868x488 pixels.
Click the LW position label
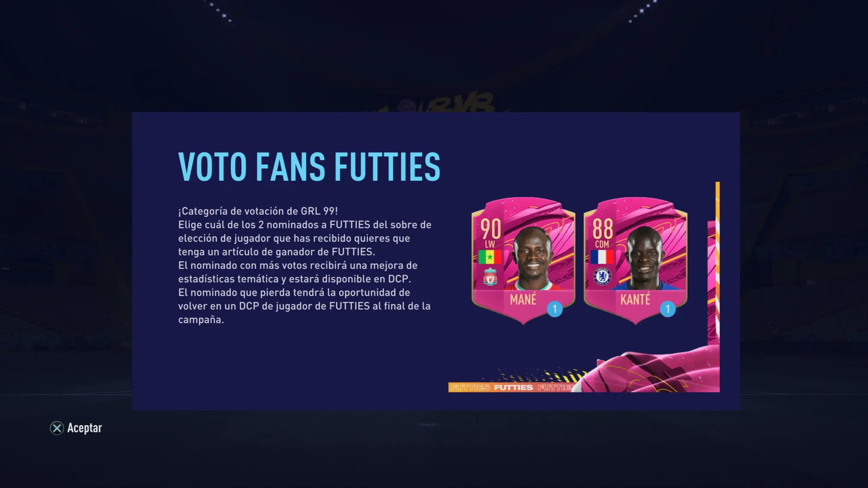click(x=490, y=244)
